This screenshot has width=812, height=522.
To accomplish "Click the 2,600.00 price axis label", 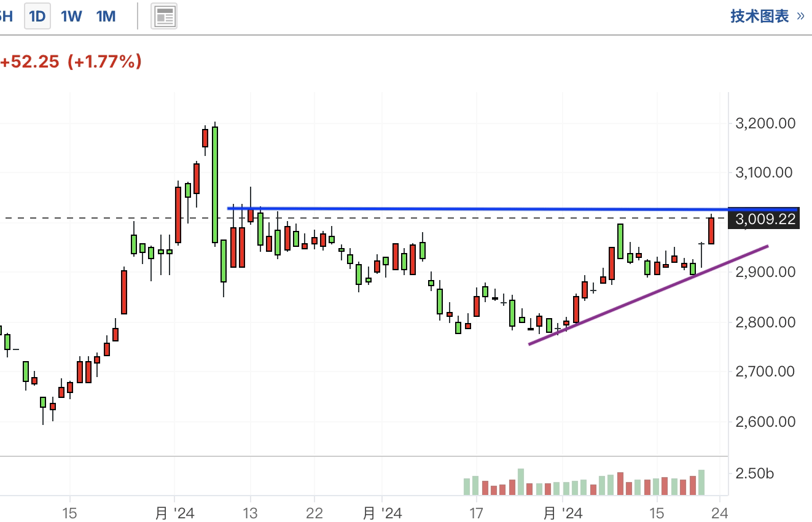I will point(765,422).
